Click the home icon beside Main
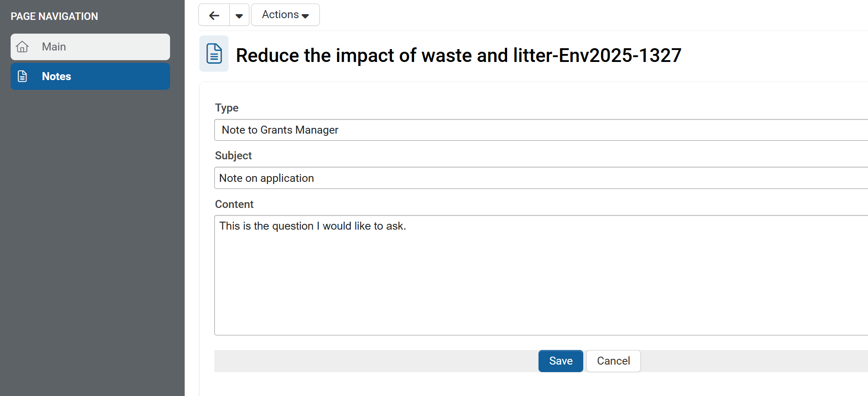868x396 pixels. click(x=22, y=47)
